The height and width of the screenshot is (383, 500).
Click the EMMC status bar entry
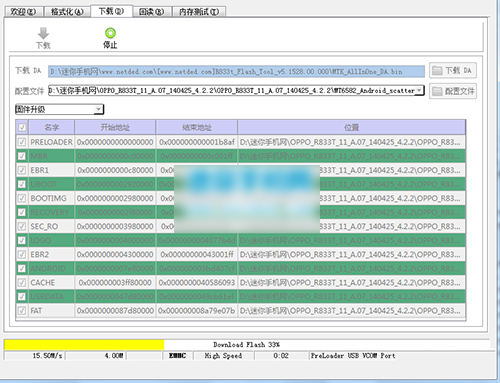(x=177, y=356)
